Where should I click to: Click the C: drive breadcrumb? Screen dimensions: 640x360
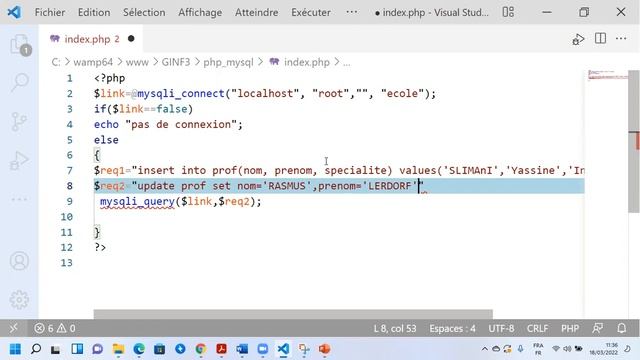click(x=56, y=62)
